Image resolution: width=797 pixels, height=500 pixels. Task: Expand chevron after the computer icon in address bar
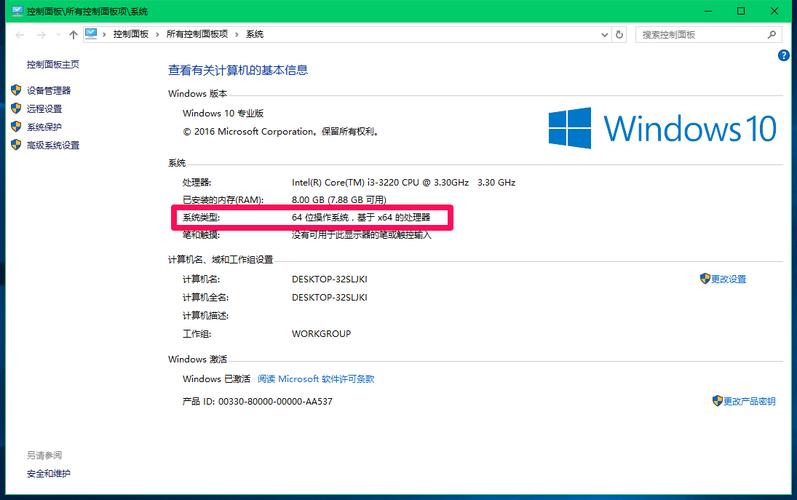(104, 35)
